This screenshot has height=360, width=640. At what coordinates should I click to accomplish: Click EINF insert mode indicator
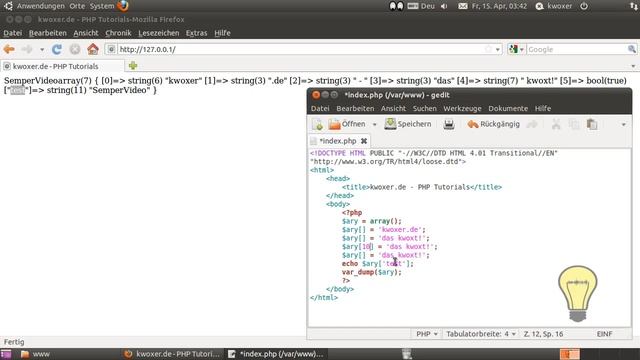[604, 334]
